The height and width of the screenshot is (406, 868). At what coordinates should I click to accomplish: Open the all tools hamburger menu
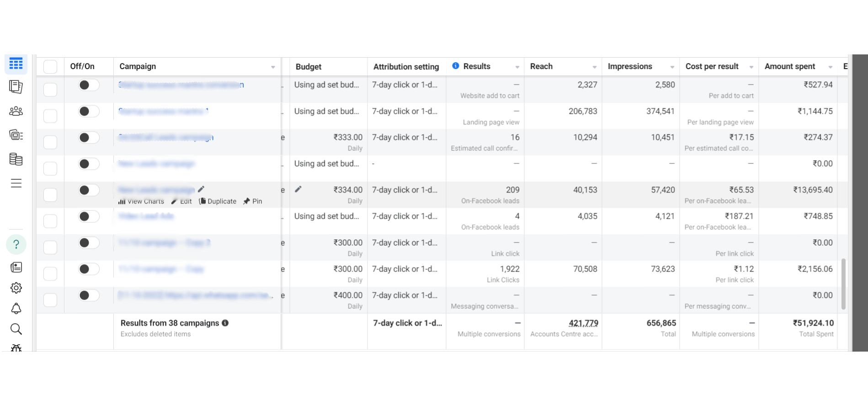[16, 183]
